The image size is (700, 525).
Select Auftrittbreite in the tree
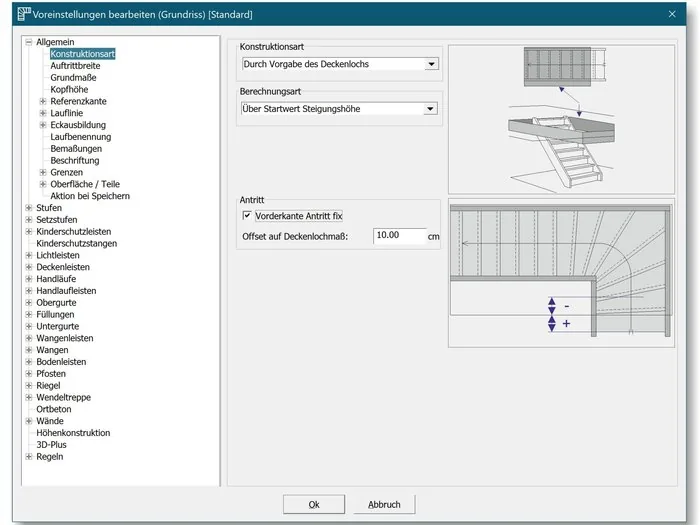pyautogui.click(x=75, y=66)
